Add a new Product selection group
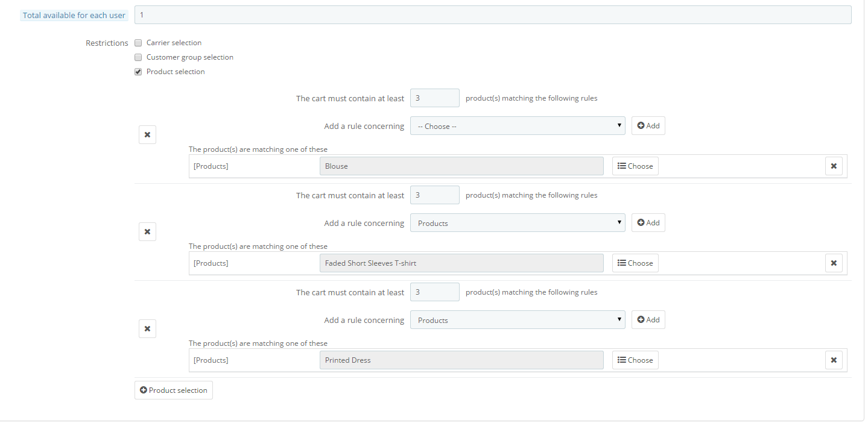 point(174,390)
